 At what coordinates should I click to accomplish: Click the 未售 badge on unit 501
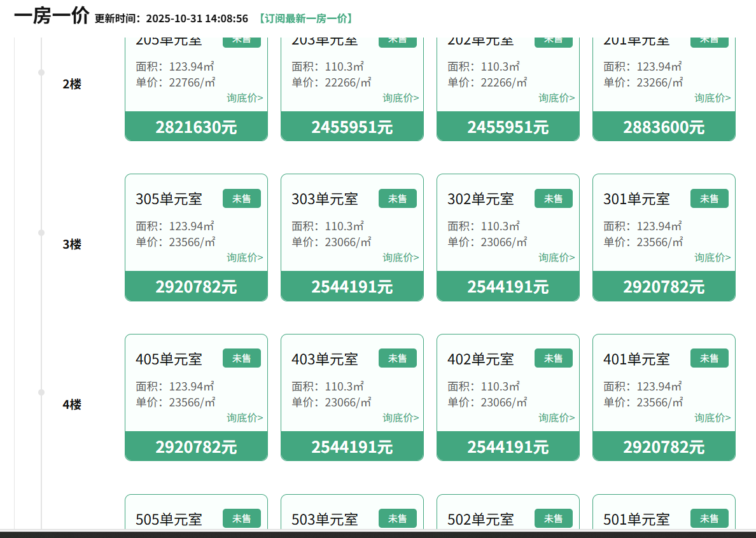tap(709, 518)
